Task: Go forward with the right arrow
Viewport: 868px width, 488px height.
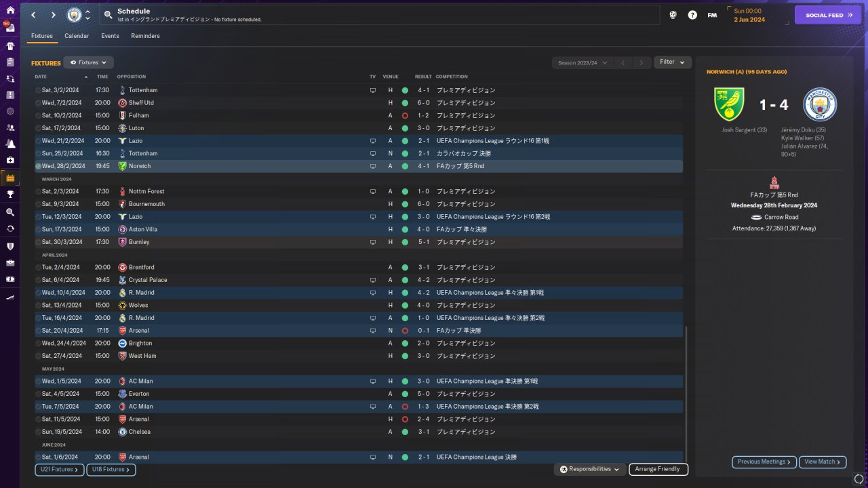Action: click(x=53, y=15)
